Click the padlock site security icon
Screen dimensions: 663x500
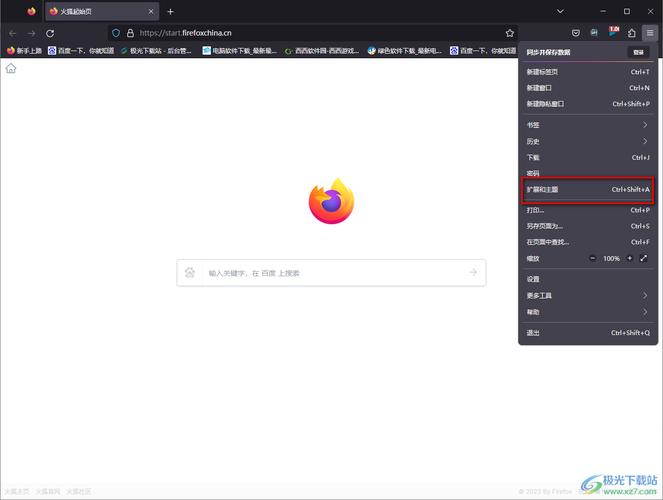(130, 33)
